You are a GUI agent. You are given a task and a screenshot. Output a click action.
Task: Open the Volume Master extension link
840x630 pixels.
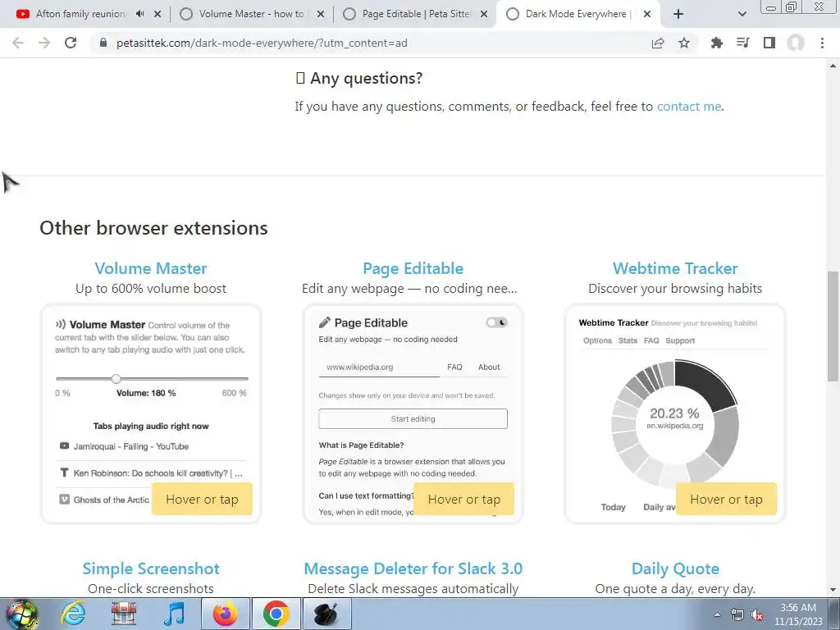pos(151,268)
